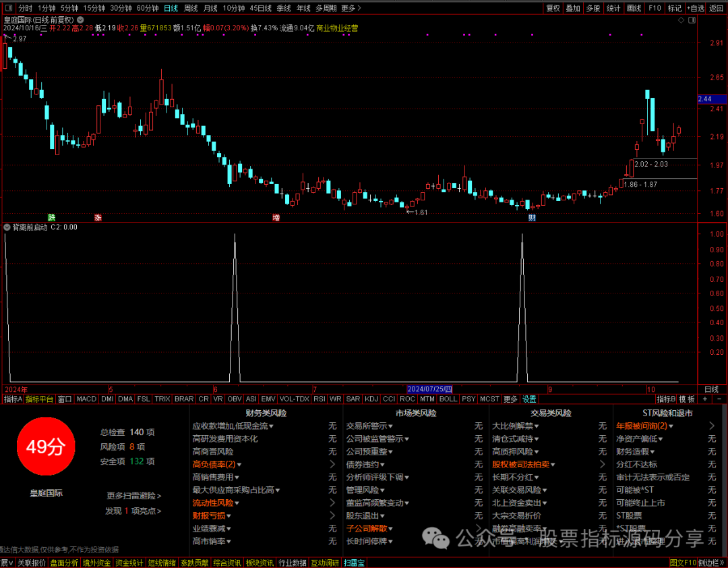Expand 股权被司法拍卖 risk item
This screenshot has height=568, width=728.
point(524,464)
